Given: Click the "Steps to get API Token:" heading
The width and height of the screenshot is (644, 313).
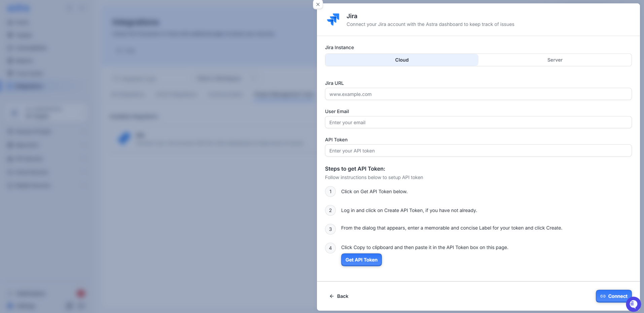Looking at the screenshot, I should pos(355,169).
